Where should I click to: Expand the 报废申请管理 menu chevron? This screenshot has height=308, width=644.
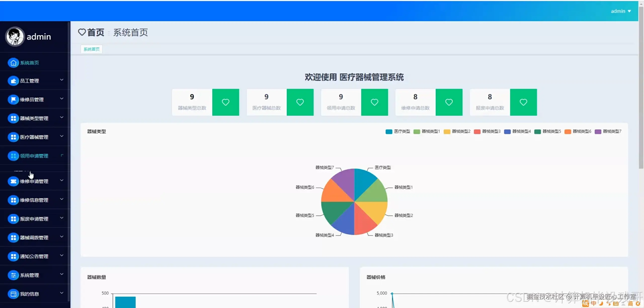click(x=62, y=218)
